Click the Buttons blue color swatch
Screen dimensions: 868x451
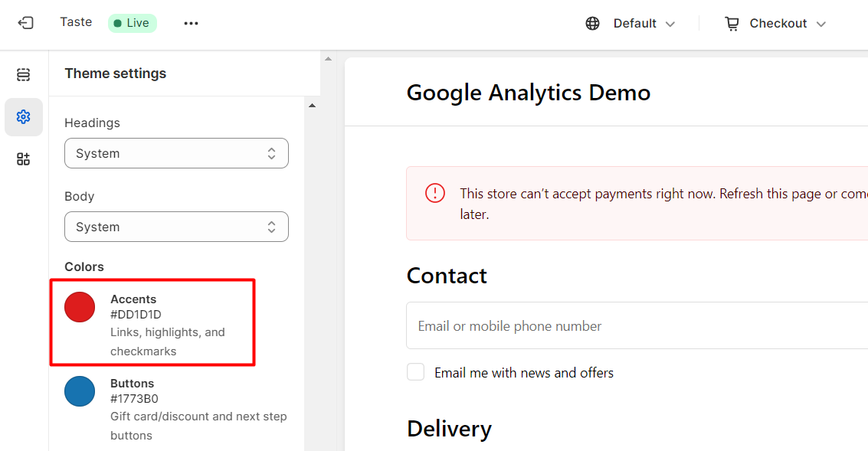coord(80,391)
